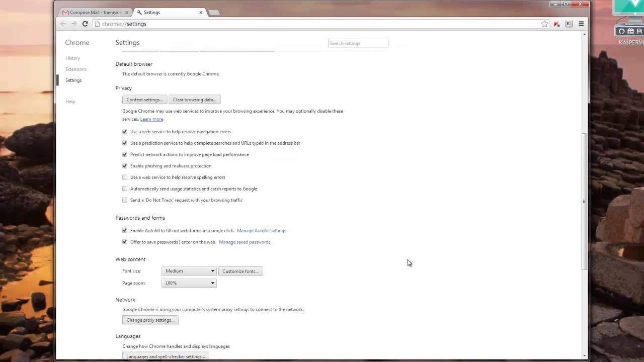
Task: Select Settings in the sidebar
Action: click(73, 80)
